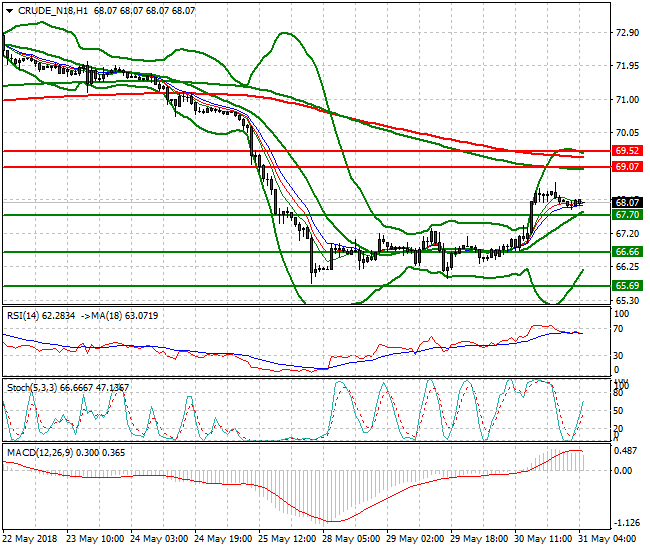The height and width of the screenshot is (550, 650).
Task: Select the 65.30 price axis value
Action: (x=627, y=300)
